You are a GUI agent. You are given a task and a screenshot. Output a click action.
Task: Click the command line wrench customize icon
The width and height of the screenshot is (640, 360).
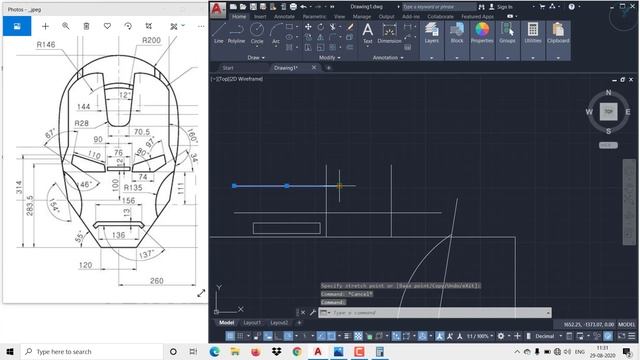pos(313,313)
